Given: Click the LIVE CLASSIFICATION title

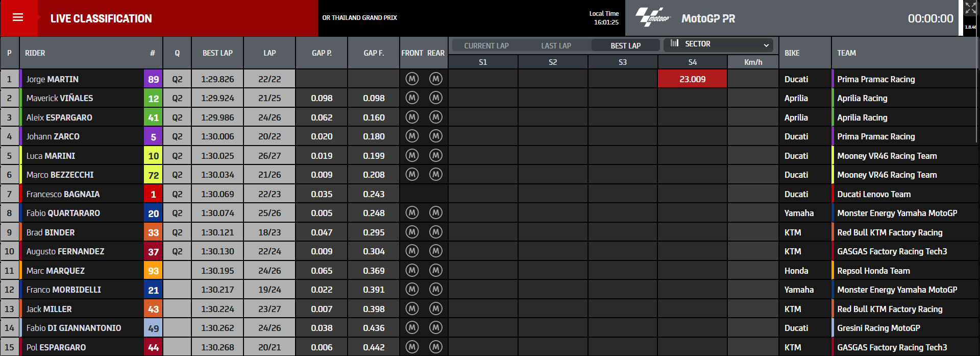Looking at the screenshot, I should click(x=101, y=18).
